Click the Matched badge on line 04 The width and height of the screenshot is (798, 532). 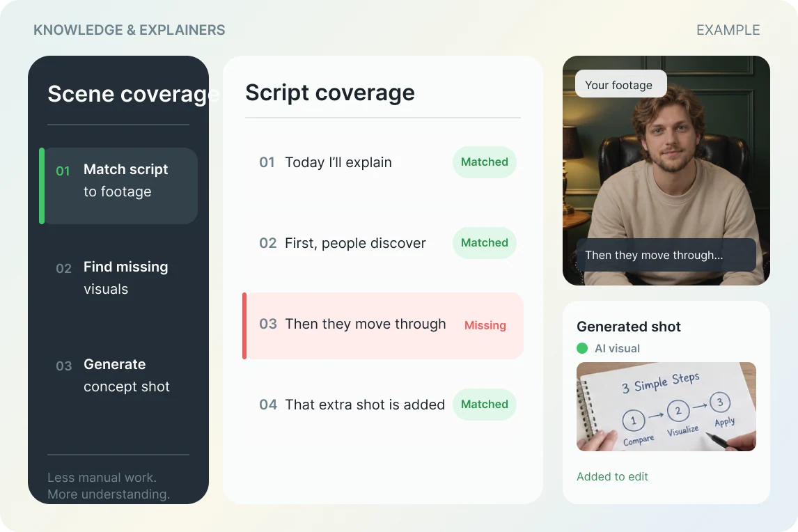tap(485, 404)
